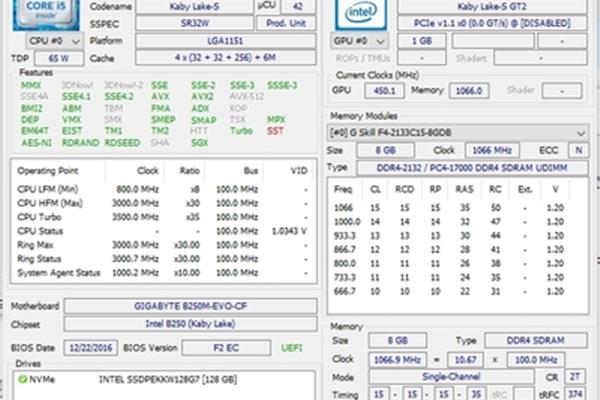Click the LGA1151 platform field
This screenshot has width=600, height=400.
pos(226,41)
